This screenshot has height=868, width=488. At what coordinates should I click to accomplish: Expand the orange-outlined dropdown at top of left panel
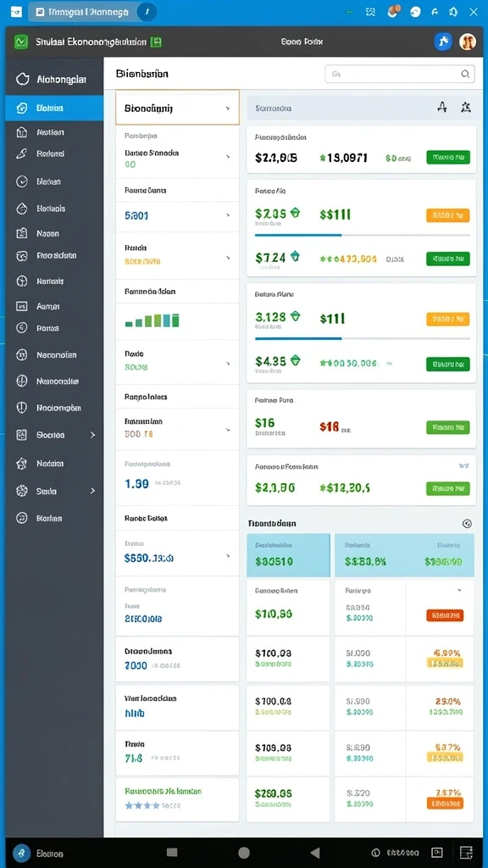click(177, 108)
